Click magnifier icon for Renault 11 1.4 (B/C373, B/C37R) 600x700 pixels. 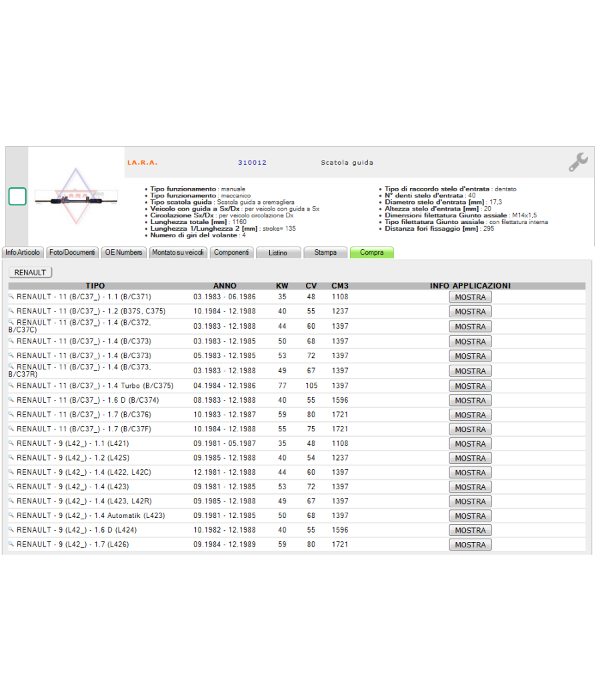pyautogui.click(x=11, y=367)
